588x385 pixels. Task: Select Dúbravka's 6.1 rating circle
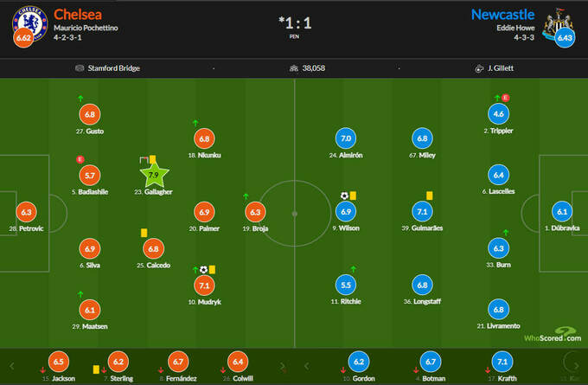[563, 212]
